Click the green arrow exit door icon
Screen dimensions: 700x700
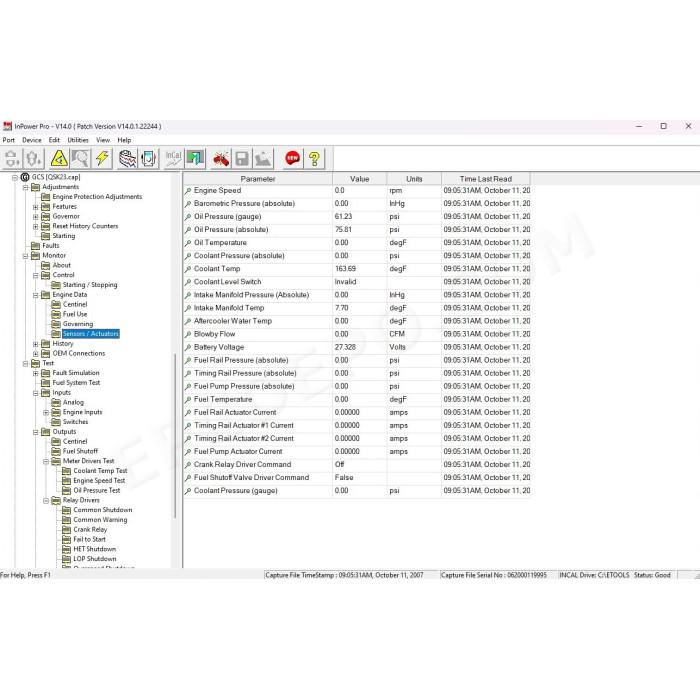195,158
